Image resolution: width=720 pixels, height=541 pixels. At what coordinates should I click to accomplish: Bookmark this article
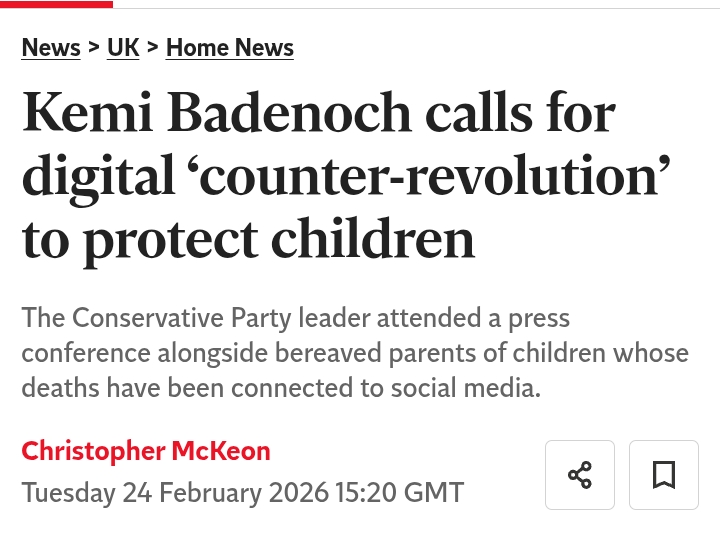663,474
